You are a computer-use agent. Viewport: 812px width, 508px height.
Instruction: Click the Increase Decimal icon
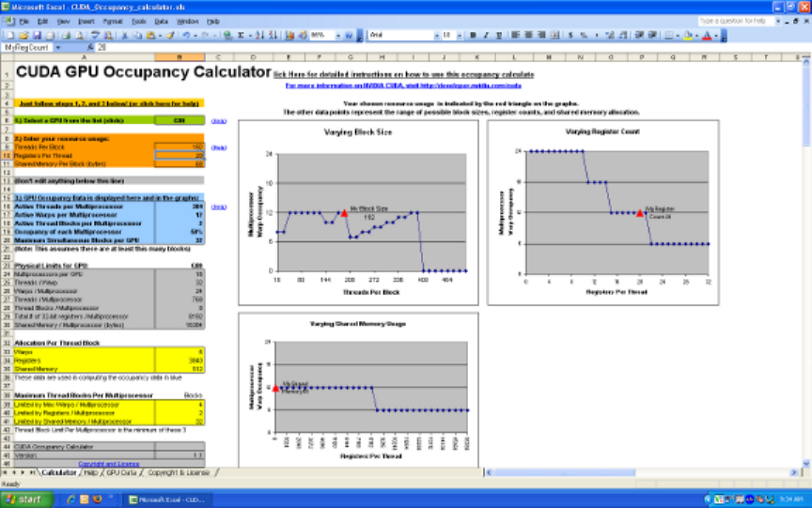point(611,35)
